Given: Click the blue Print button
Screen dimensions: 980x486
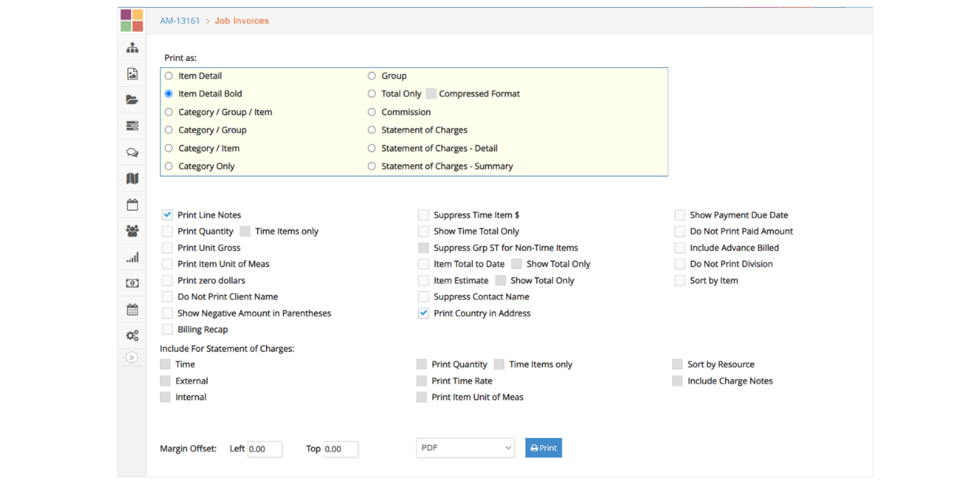Looking at the screenshot, I should [544, 448].
